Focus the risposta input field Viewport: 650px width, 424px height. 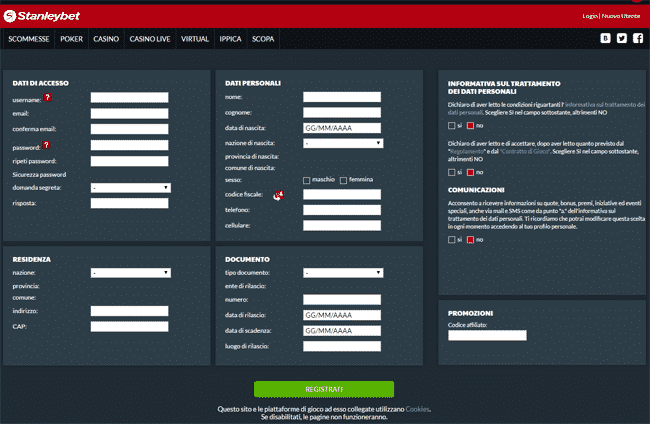click(x=129, y=203)
